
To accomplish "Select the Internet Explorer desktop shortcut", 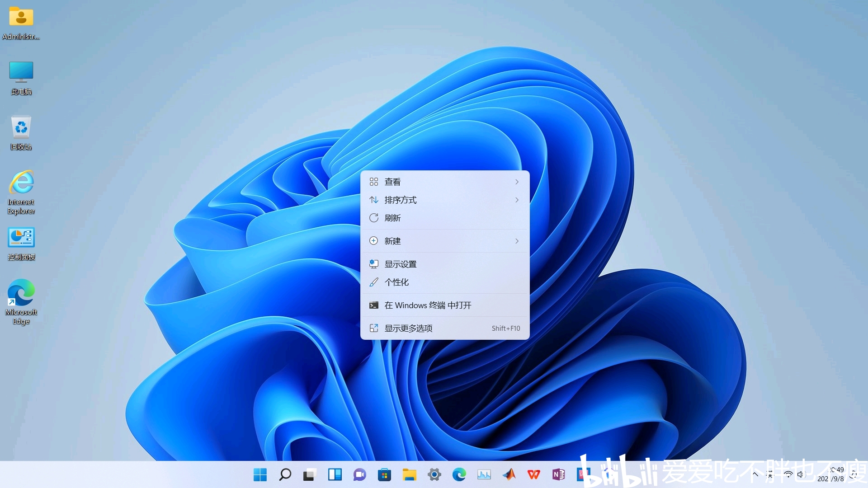I will tap(21, 192).
